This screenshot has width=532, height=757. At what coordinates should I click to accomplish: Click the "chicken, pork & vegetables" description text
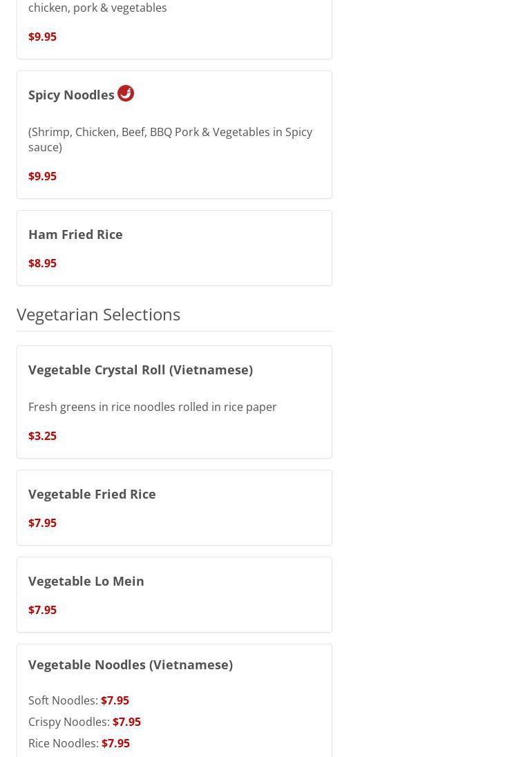97,8
